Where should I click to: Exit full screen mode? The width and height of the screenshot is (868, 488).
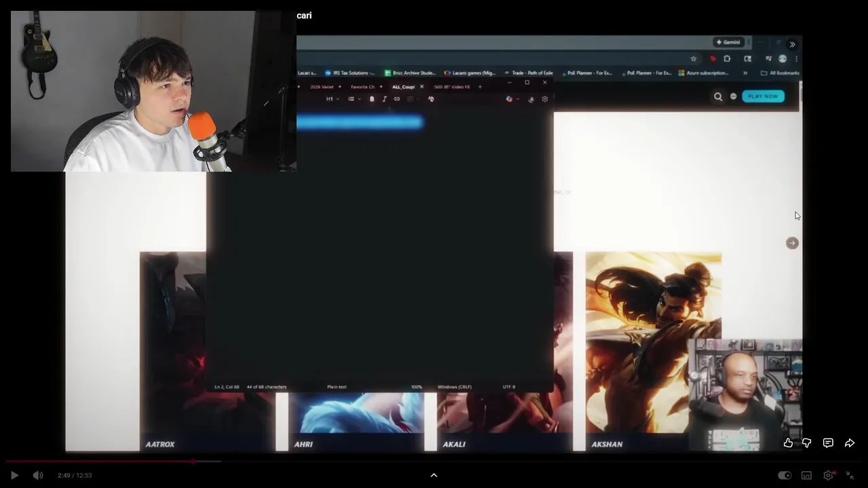pos(850,475)
